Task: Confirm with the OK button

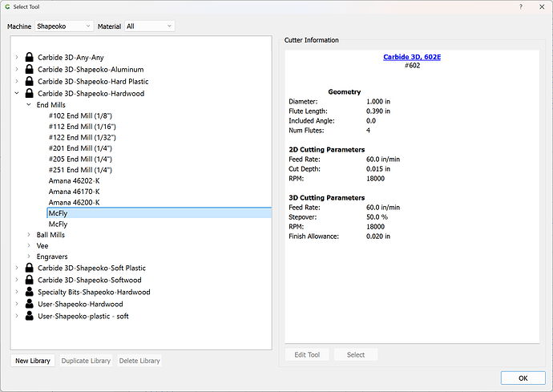Action: tap(523, 378)
